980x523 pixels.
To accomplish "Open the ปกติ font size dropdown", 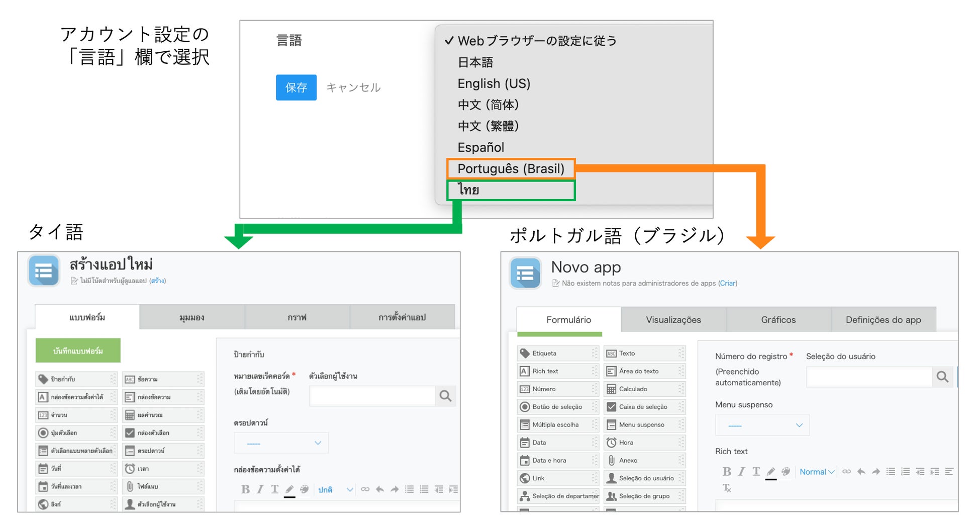I will click(x=336, y=489).
